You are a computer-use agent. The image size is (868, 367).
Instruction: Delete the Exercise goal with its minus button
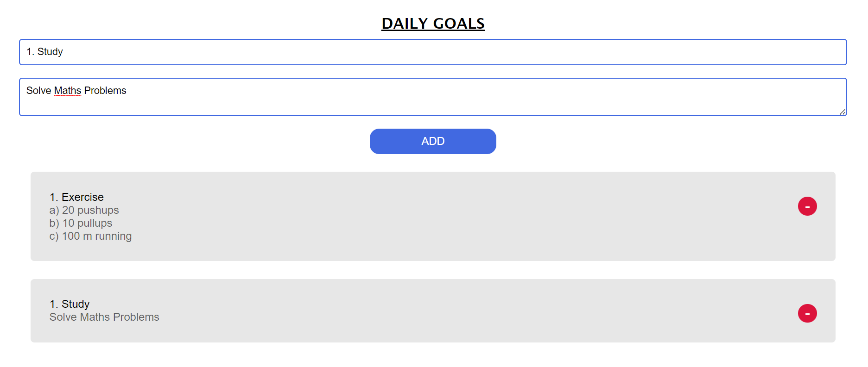click(x=807, y=206)
